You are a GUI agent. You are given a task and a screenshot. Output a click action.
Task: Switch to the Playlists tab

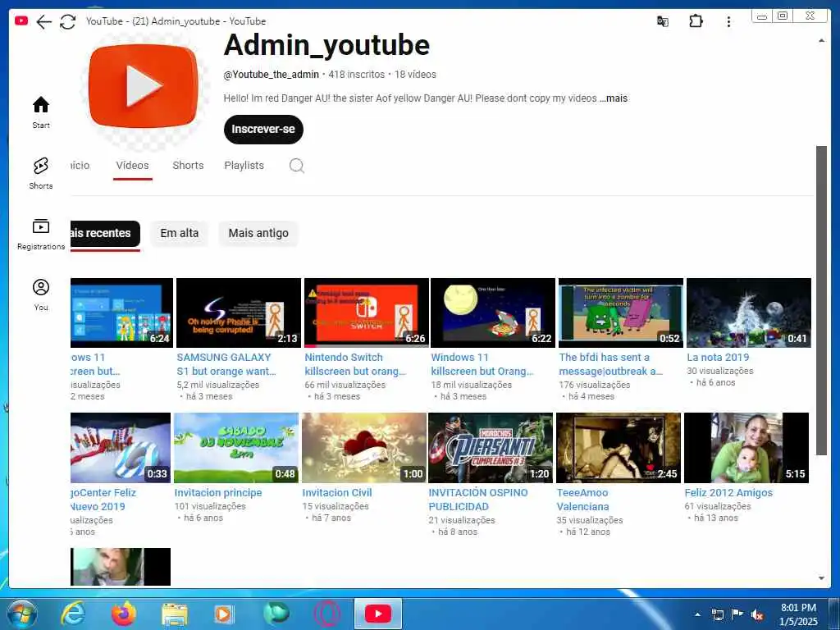pos(244,166)
